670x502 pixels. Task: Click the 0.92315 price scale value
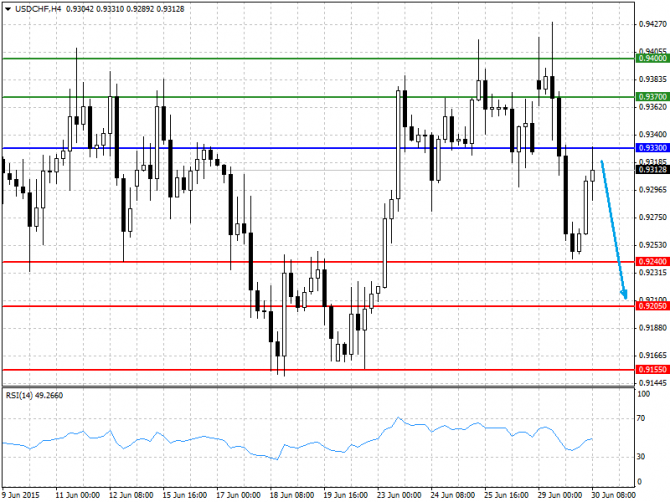652,273
